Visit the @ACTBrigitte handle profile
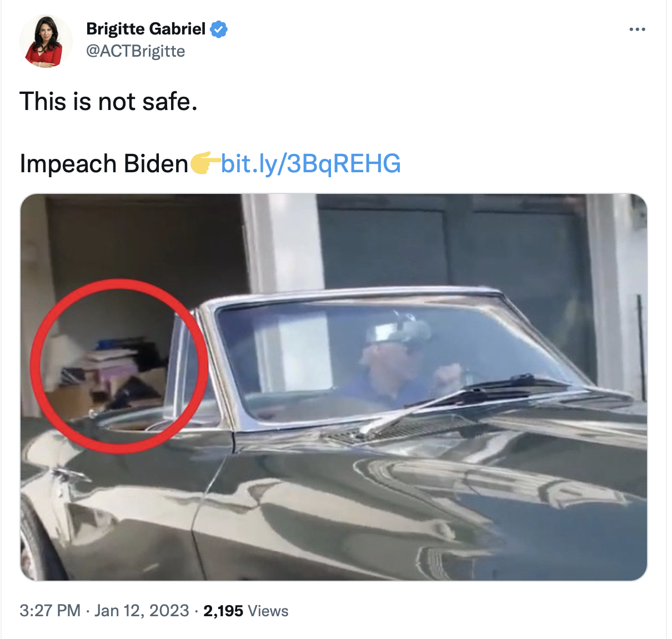 coord(136,51)
